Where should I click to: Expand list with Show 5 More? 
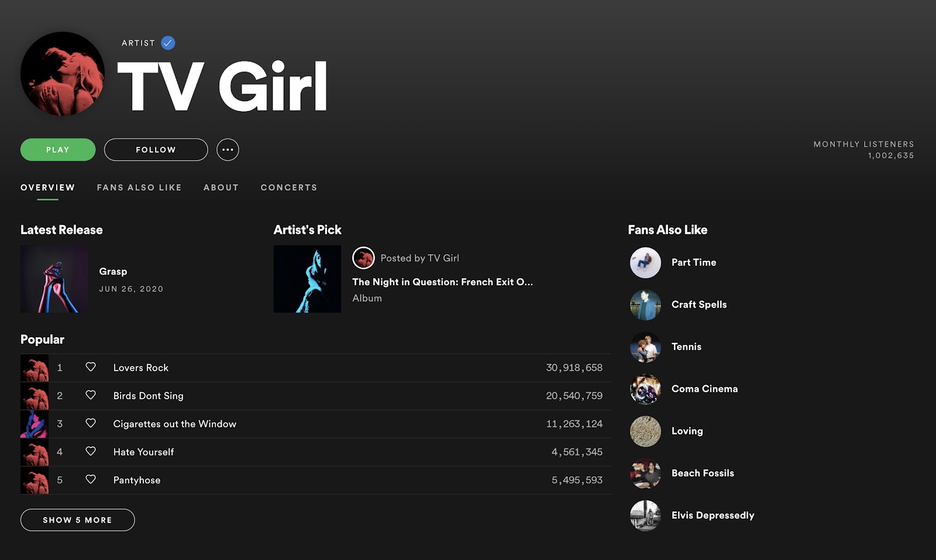point(77,520)
